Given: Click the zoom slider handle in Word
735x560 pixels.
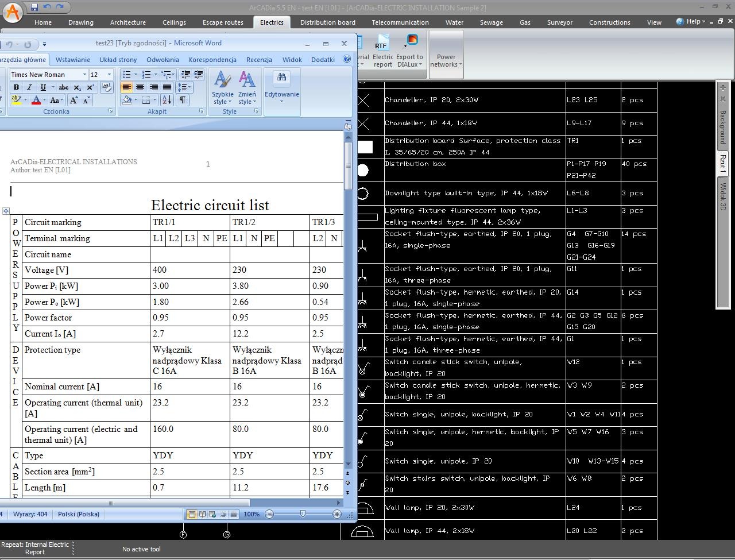Looking at the screenshot, I should tap(303, 514).
